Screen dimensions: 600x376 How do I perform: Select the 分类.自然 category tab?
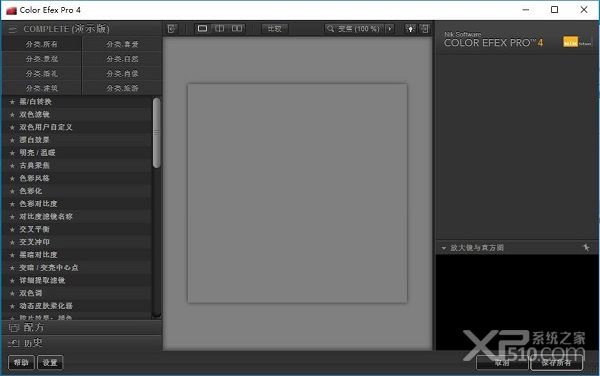pyautogui.click(x=122, y=59)
